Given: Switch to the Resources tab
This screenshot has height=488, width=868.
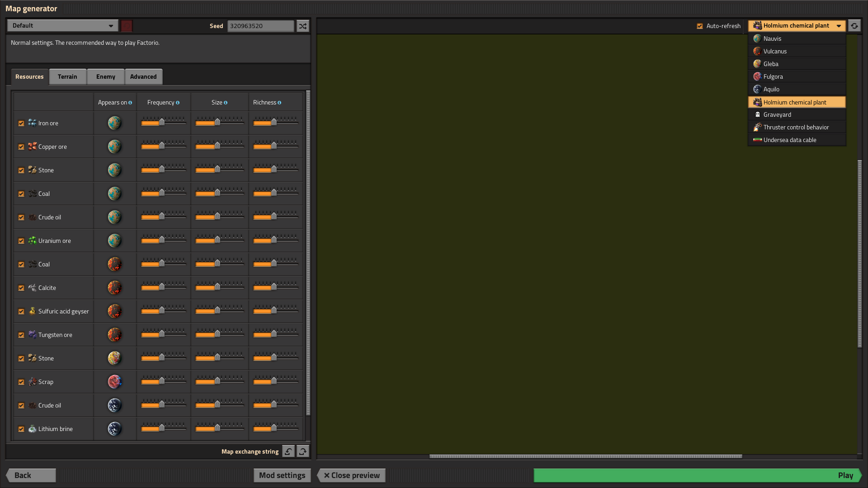Looking at the screenshot, I should (x=29, y=77).
